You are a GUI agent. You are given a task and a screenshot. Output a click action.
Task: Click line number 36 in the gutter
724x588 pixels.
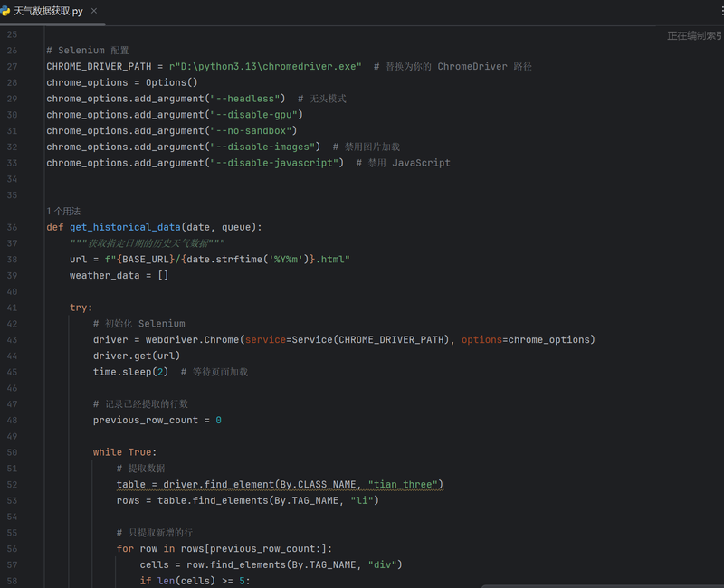(12, 227)
